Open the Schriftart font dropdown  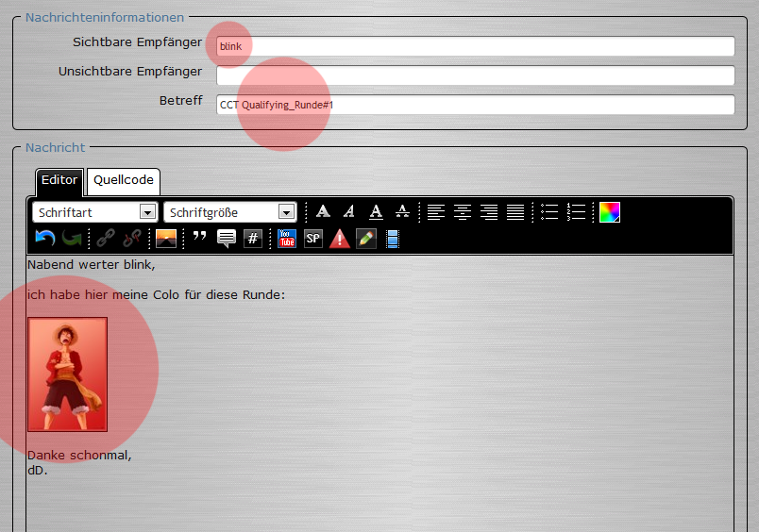coord(94,212)
